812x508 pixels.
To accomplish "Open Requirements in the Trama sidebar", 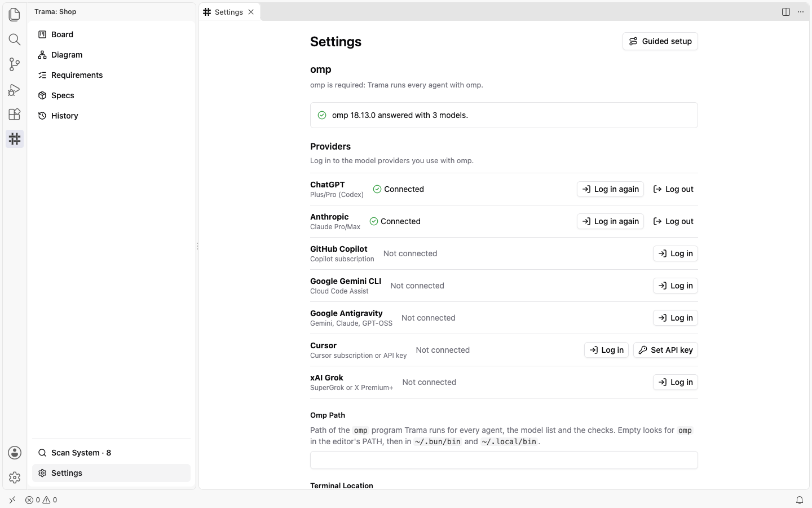I will [x=111, y=75].
